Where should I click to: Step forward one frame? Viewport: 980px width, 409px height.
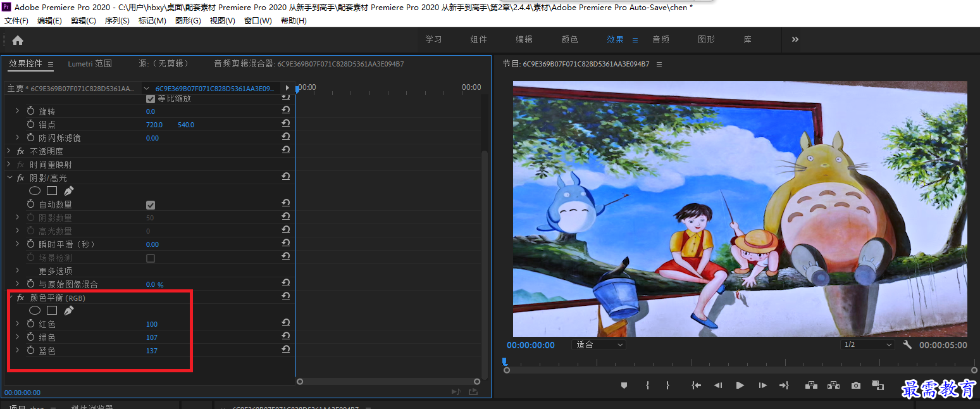tap(762, 385)
